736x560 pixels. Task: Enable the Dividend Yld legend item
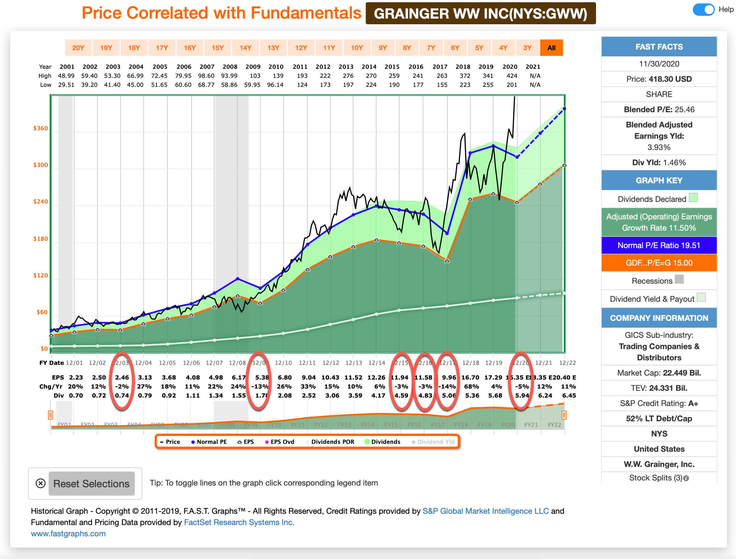[x=433, y=442]
